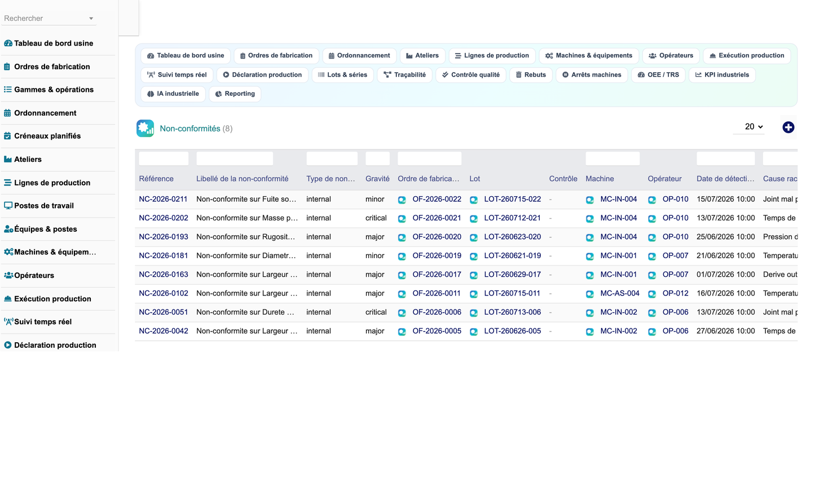Click the blue plus add record icon
This screenshot has height=504, width=815.
(788, 127)
